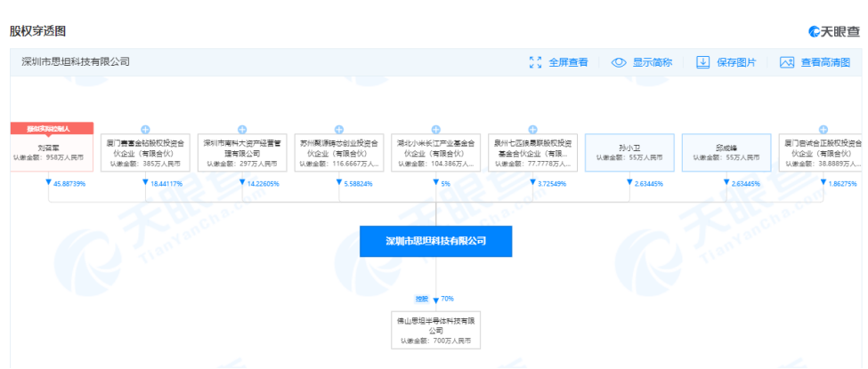Click the 3.72549% share percentage
The height and width of the screenshot is (369, 868).
552,184
